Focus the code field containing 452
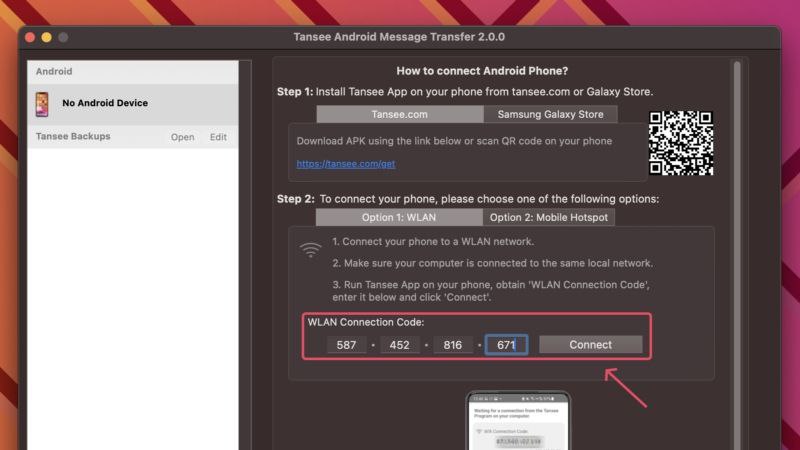 399,345
